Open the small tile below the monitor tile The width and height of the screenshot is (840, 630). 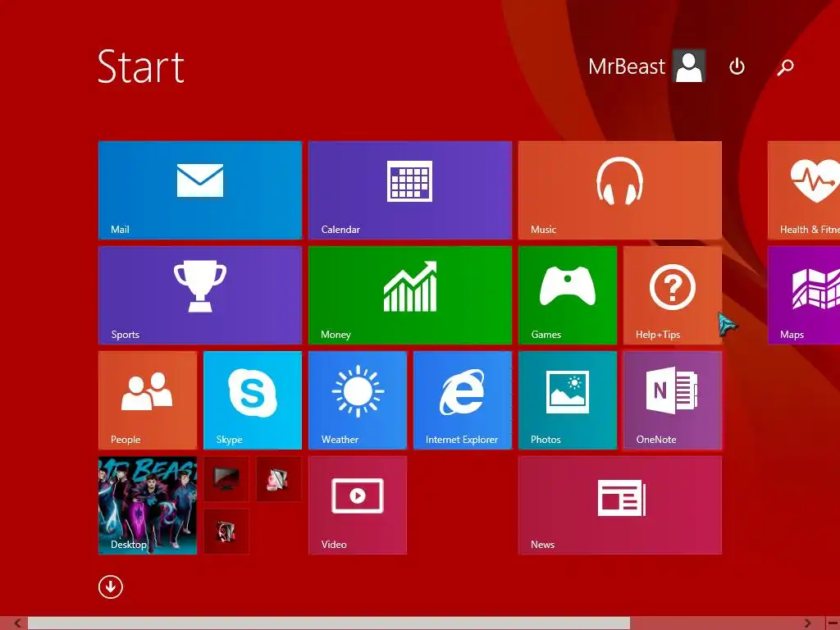click(x=226, y=532)
